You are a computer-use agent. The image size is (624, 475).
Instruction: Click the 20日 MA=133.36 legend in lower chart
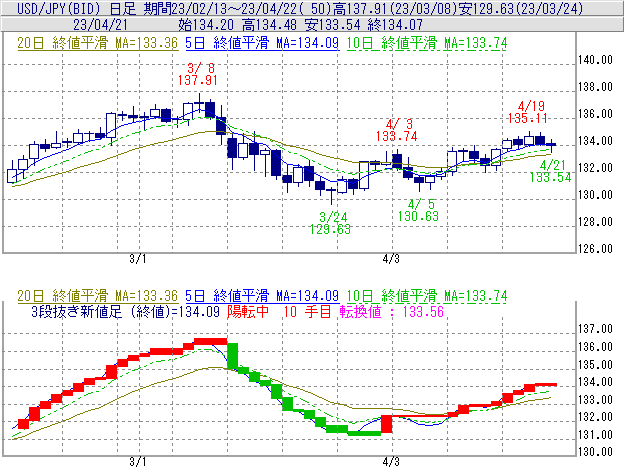coord(98,296)
